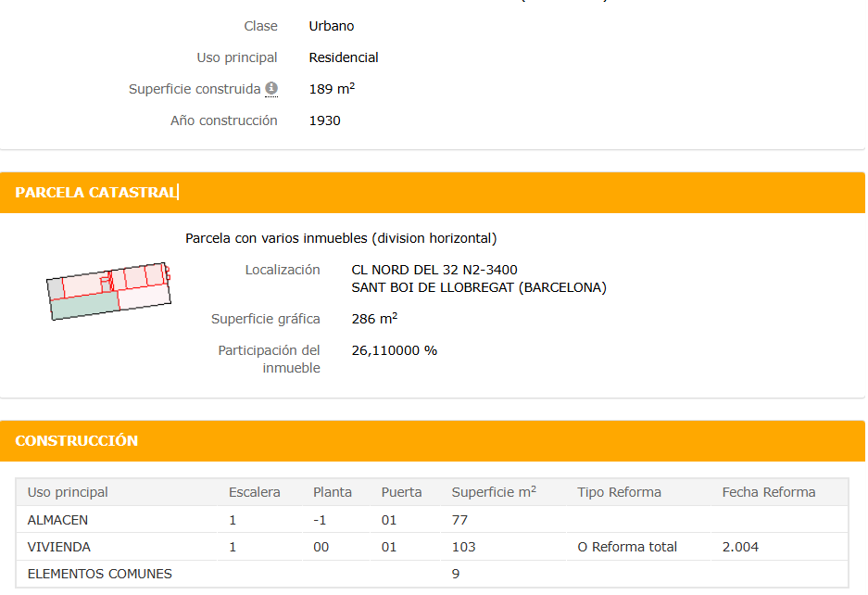Select the ELEMENTOS COMUNES row
Image resolution: width=868 pixels, height=595 pixels.
432,574
